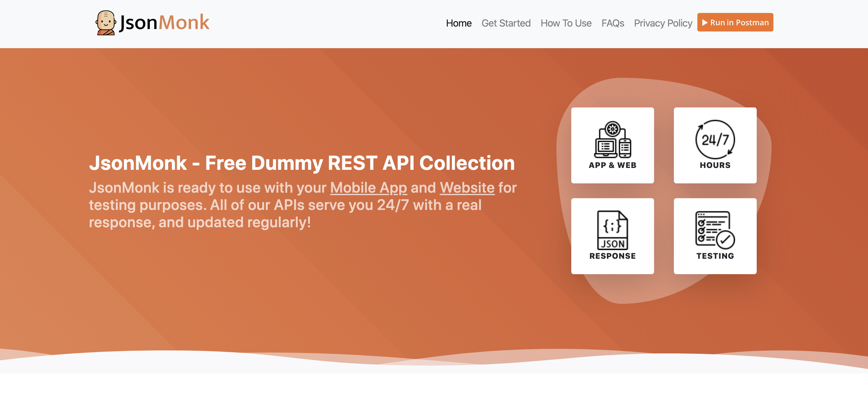Follow the Mobile App link
The width and height of the screenshot is (868, 410).
tap(368, 188)
